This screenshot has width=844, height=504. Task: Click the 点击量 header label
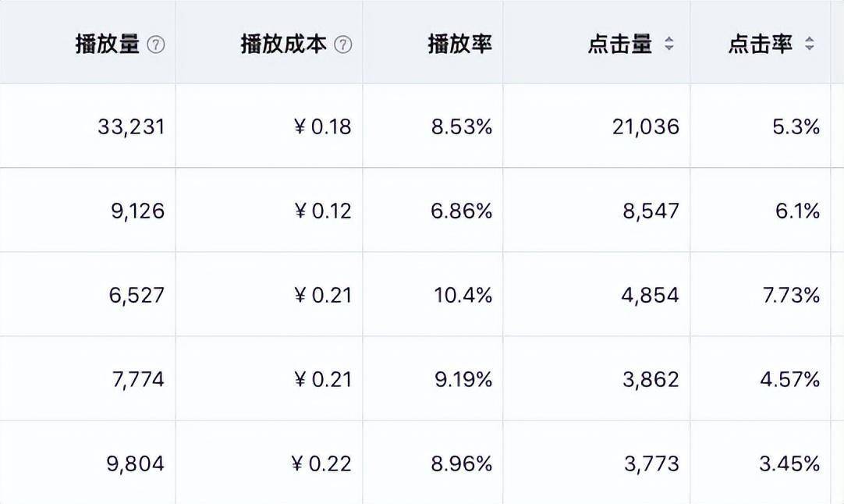coord(620,44)
